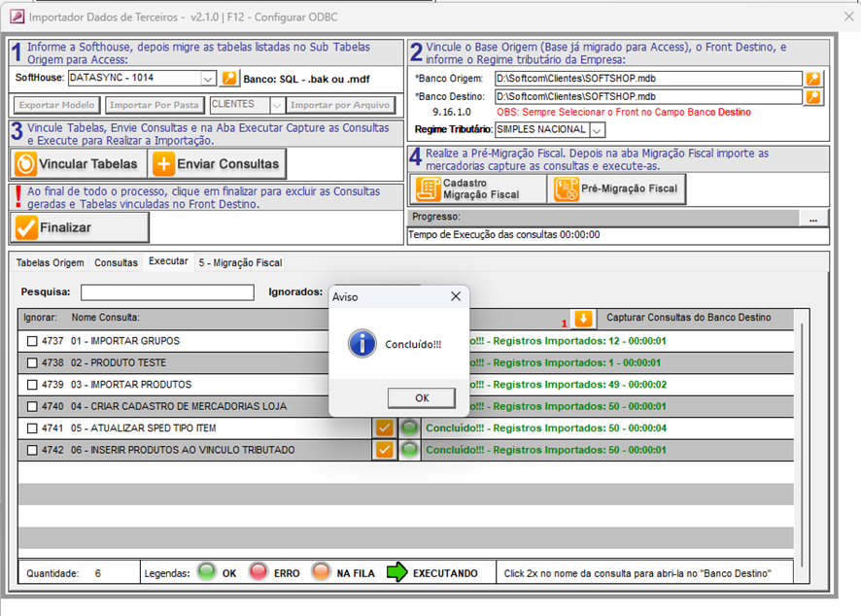Click the orange icon next to SoftHouse dropdown
Image resolution: width=861 pixels, height=616 pixels.
[x=229, y=78]
